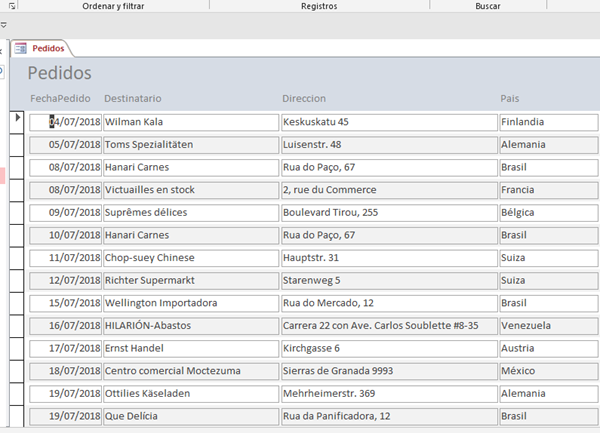Image resolution: width=600 pixels, height=433 pixels.
Task: Click the Bélgica country field
Action: pos(549,213)
